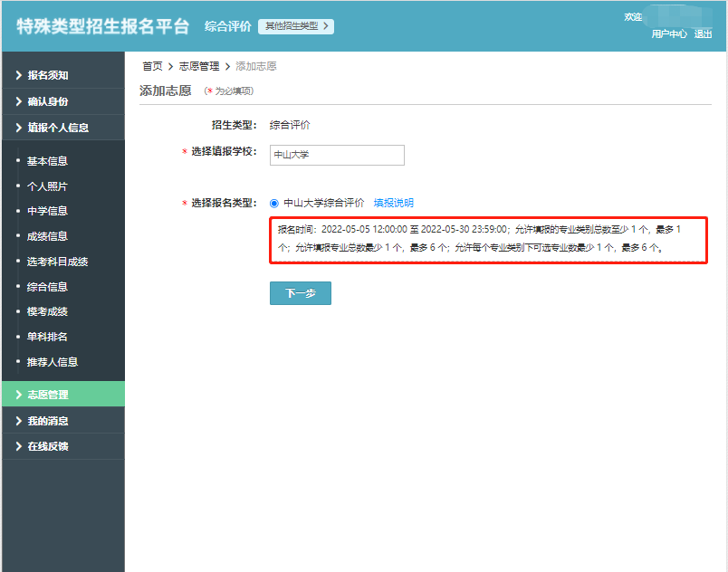This screenshot has width=728, height=572.
Task: Open 选考科目成绩 in sidebar
Action: (58, 262)
